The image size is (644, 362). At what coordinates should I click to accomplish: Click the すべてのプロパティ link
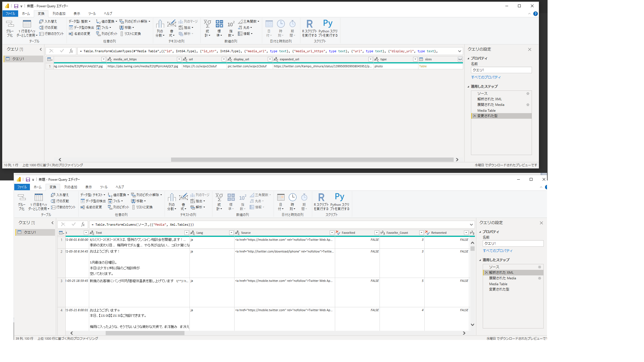click(486, 77)
